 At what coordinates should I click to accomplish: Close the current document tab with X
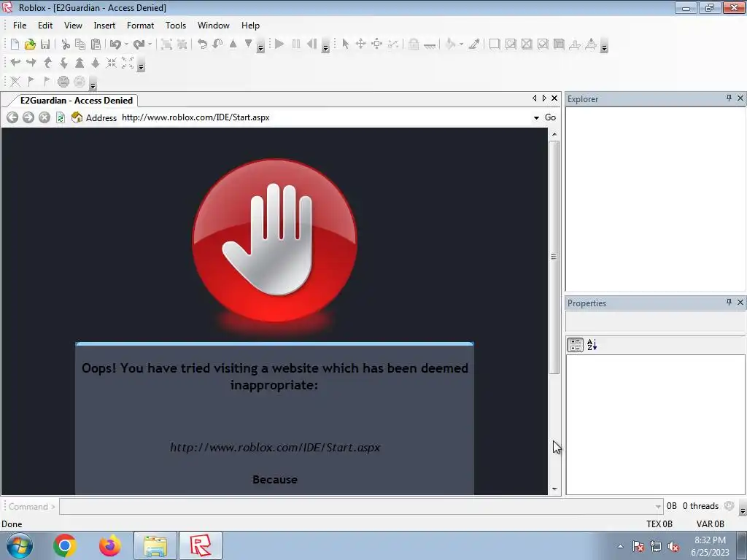(554, 98)
